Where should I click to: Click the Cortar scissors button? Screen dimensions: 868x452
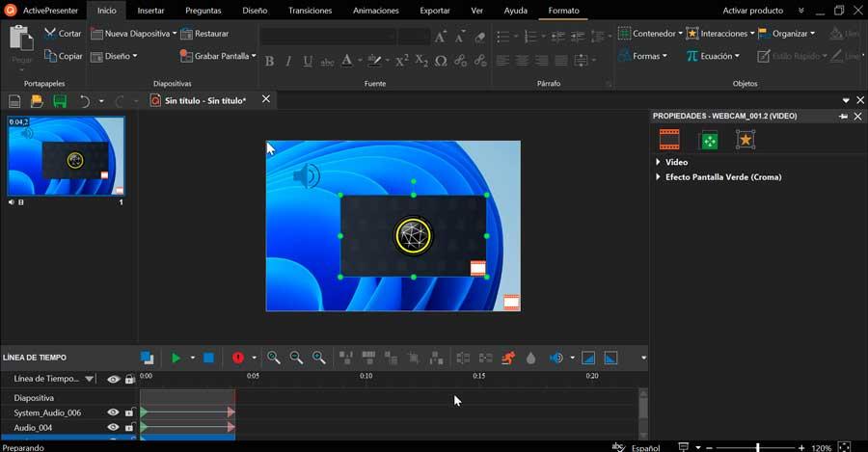(63, 33)
